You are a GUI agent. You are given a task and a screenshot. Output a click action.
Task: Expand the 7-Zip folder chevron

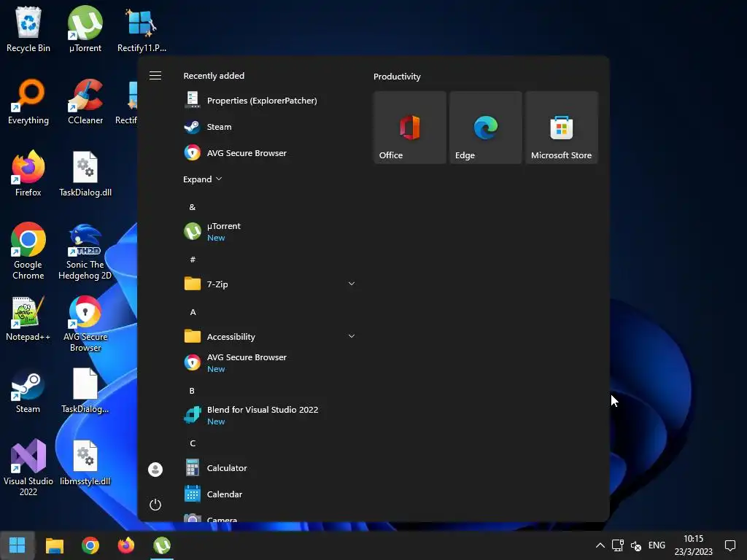pos(351,284)
